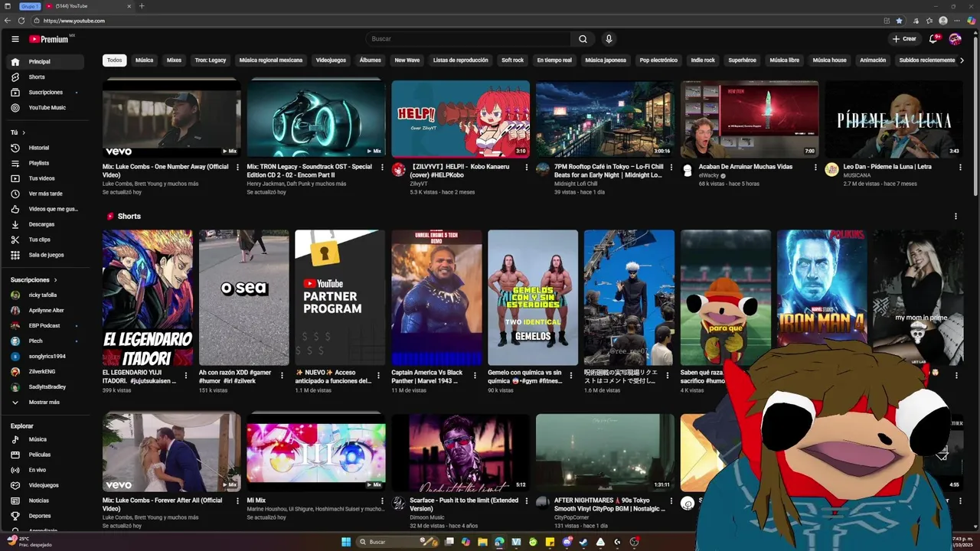
Task: Play the 7PM Rooftop Café in Tokyo video
Action: 605,119
